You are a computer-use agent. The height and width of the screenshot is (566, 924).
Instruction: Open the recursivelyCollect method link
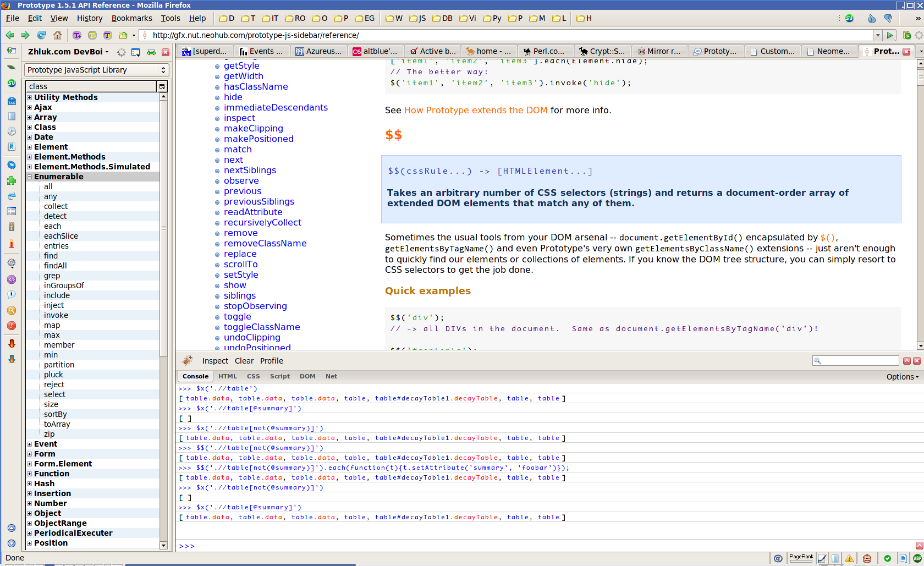262,223
